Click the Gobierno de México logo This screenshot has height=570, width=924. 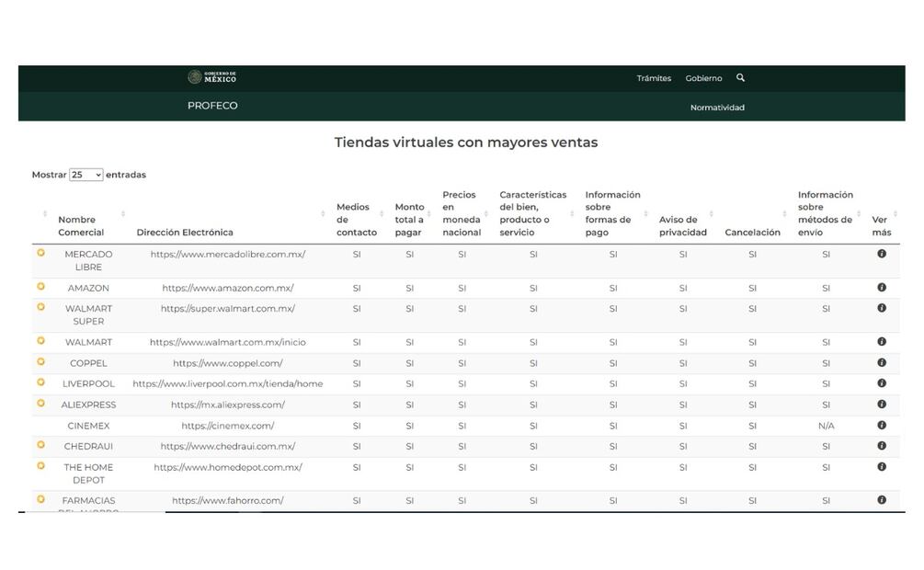(212, 77)
